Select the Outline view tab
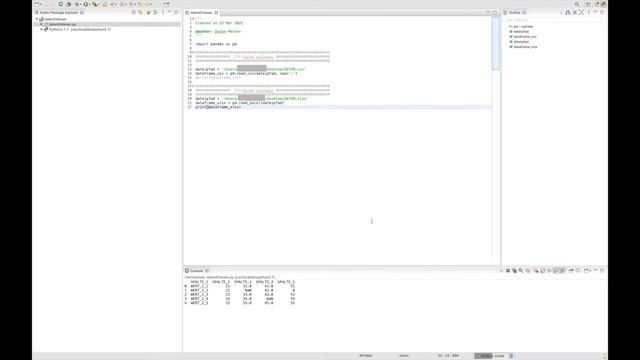This screenshot has width=640, height=360. 515,13
